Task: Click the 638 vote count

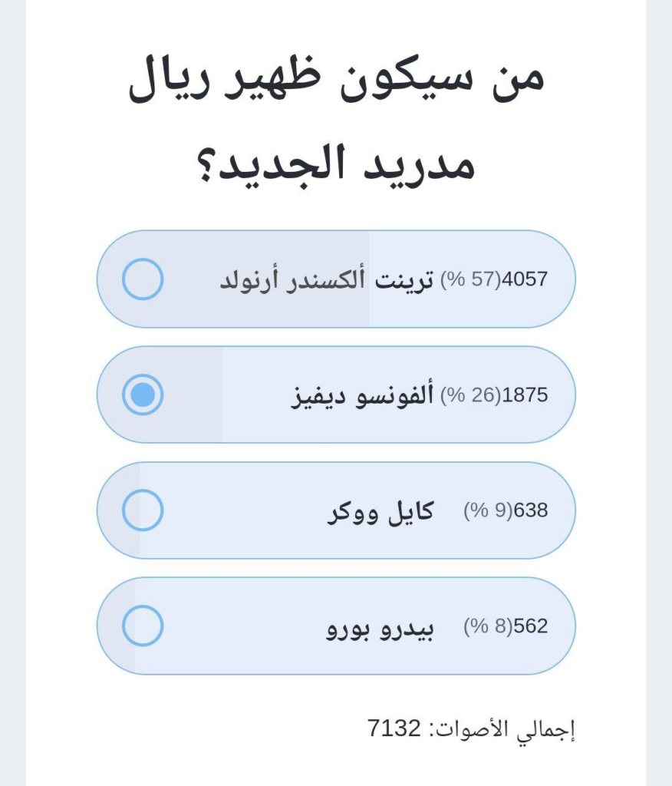Action: (x=530, y=511)
